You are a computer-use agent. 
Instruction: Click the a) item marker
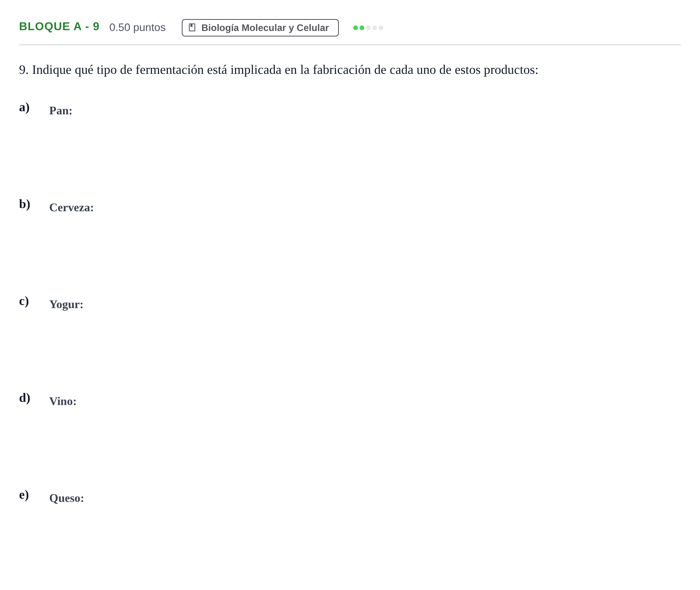click(24, 107)
